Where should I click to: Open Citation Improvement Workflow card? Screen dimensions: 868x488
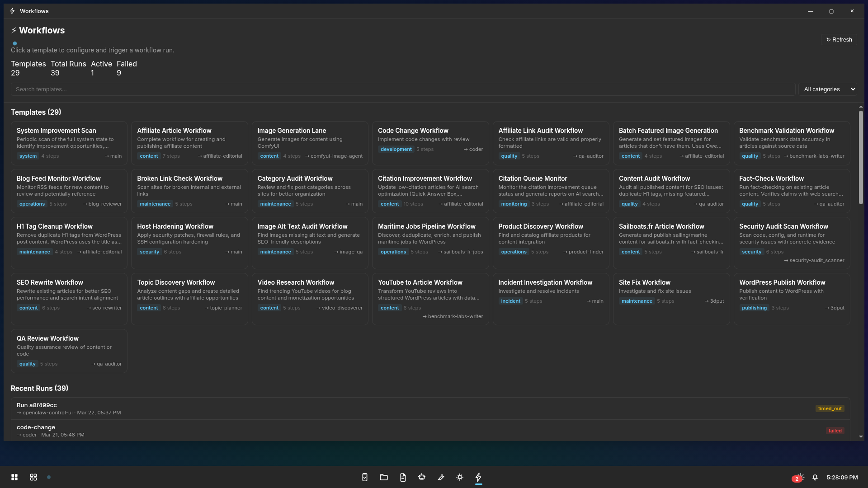click(x=430, y=191)
